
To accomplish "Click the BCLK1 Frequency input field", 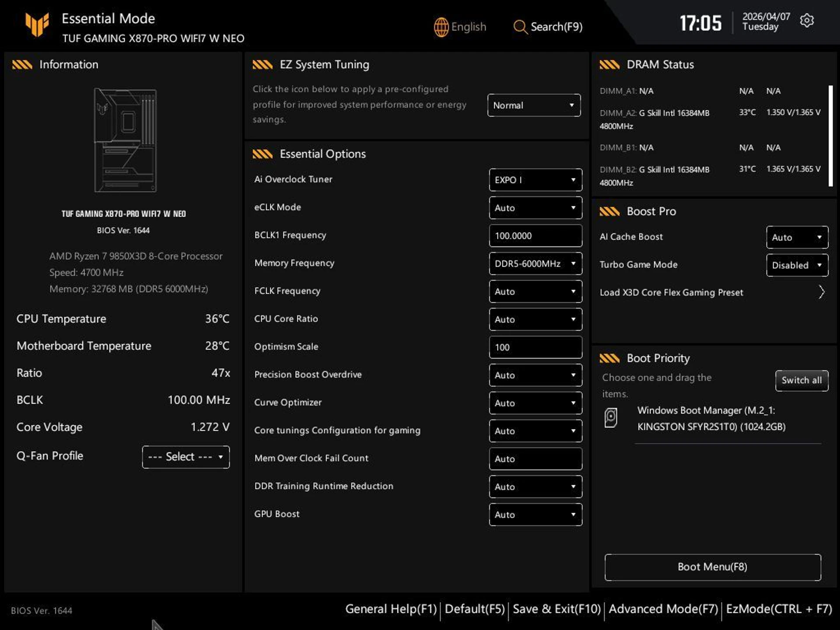I will (535, 236).
